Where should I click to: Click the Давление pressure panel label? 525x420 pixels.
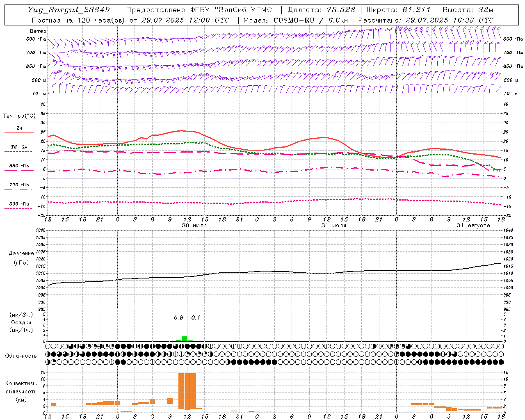tap(21, 253)
